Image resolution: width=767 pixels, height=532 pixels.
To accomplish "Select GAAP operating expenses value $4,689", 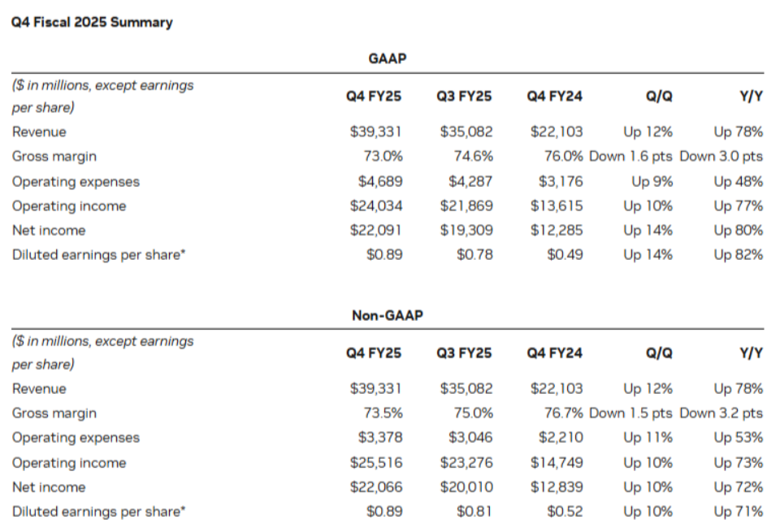I will 379,182.
